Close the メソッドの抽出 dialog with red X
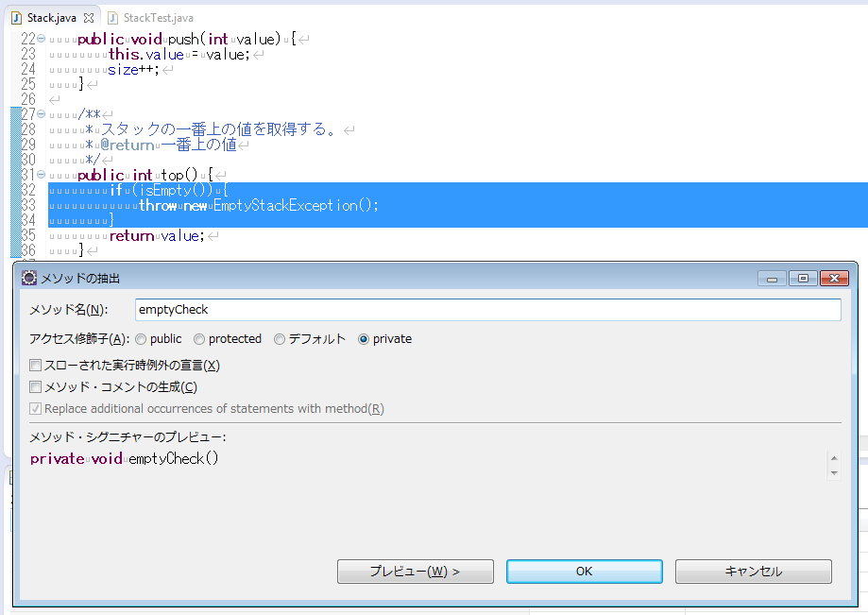The width and height of the screenshot is (868, 615). pos(835,278)
